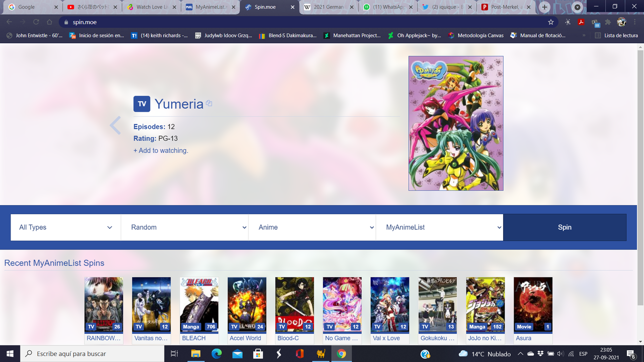
Task: Switch to the YouTube さくら荘 tab
Action: (x=93, y=7)
